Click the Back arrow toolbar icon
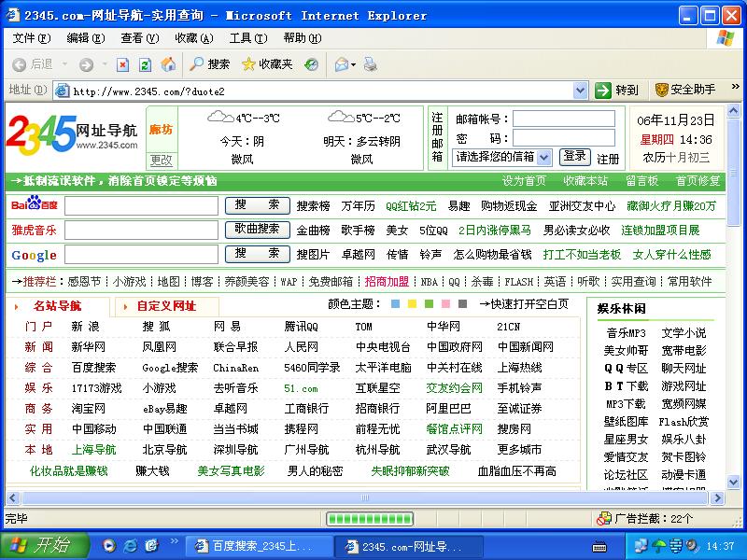The image size is (747, 560). (x=19, y=64)
